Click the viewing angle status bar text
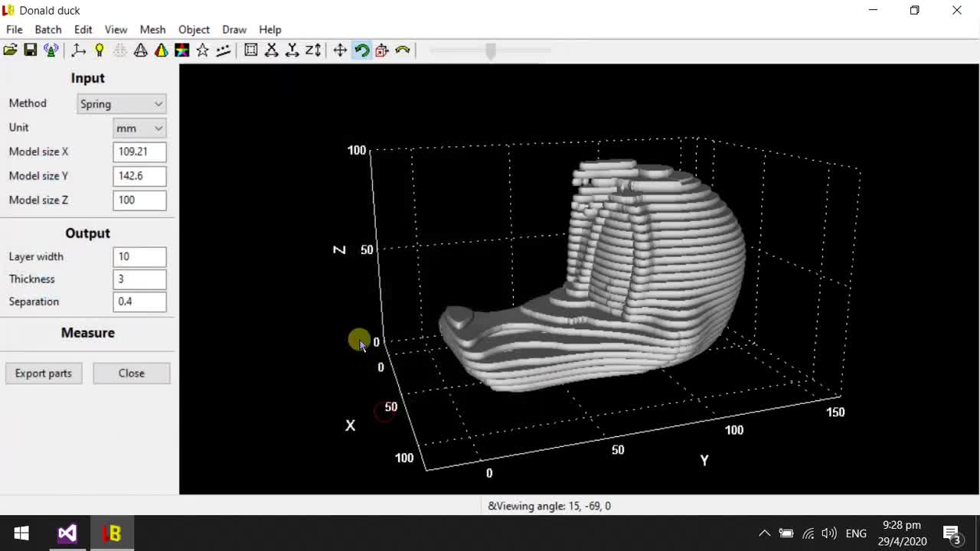 tap(549, 506)
